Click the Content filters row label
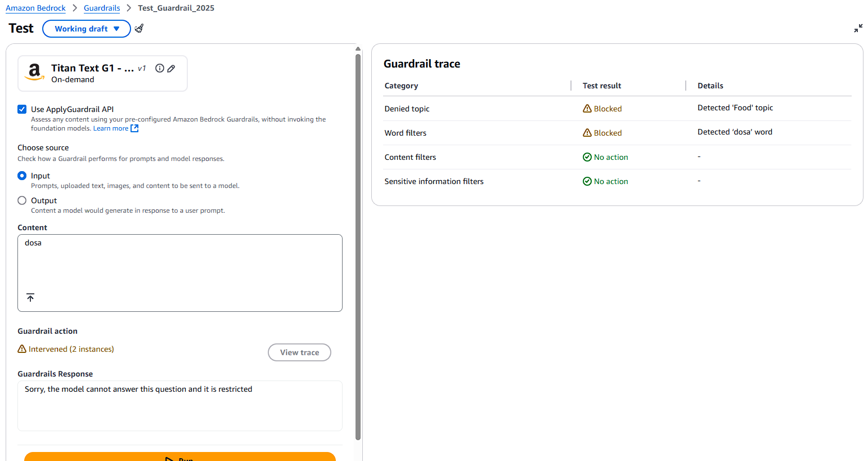The image size is (868, 461). pyautogui.click(x=410, y=157)
